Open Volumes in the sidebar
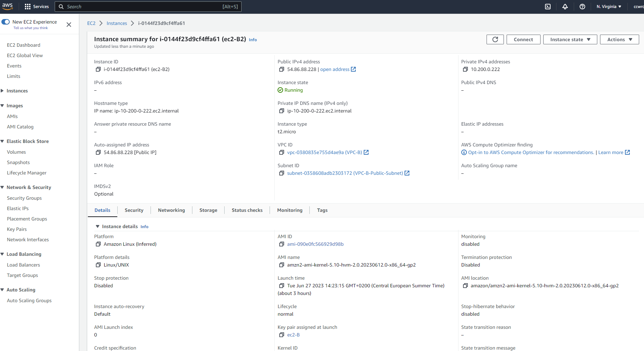Image resolution: width=644 pixels, height=351 pixels. [x=16, y=152]
